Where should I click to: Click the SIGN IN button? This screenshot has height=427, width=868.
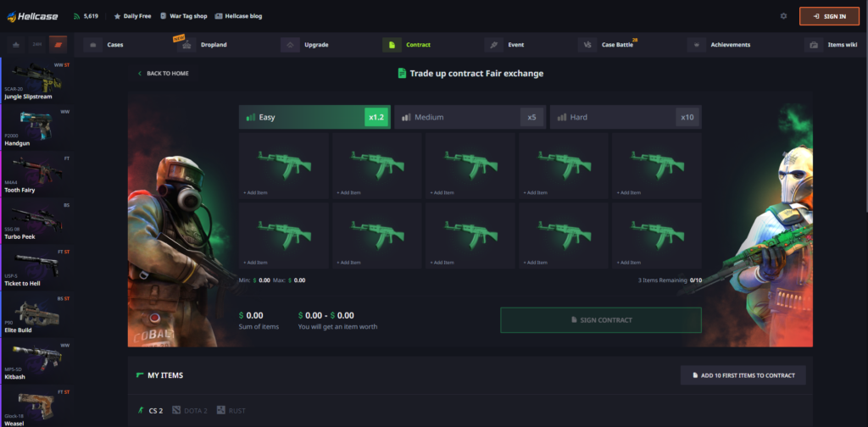click(829, 16)
